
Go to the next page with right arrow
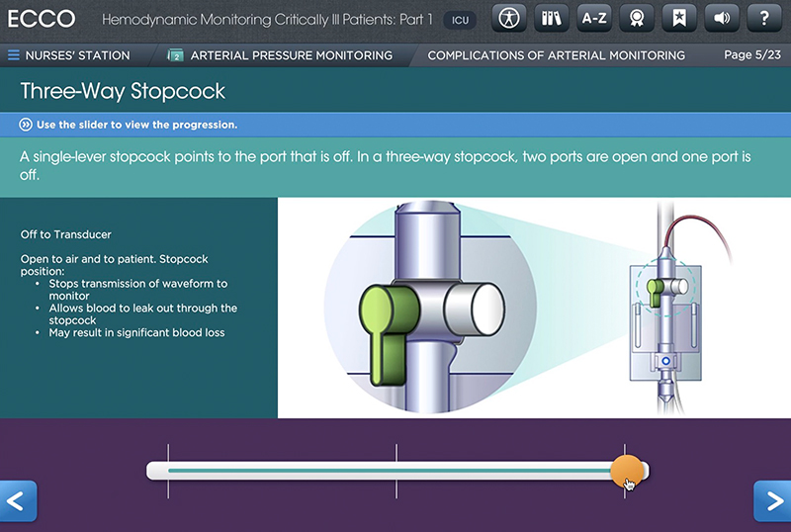tap(771, 501)
